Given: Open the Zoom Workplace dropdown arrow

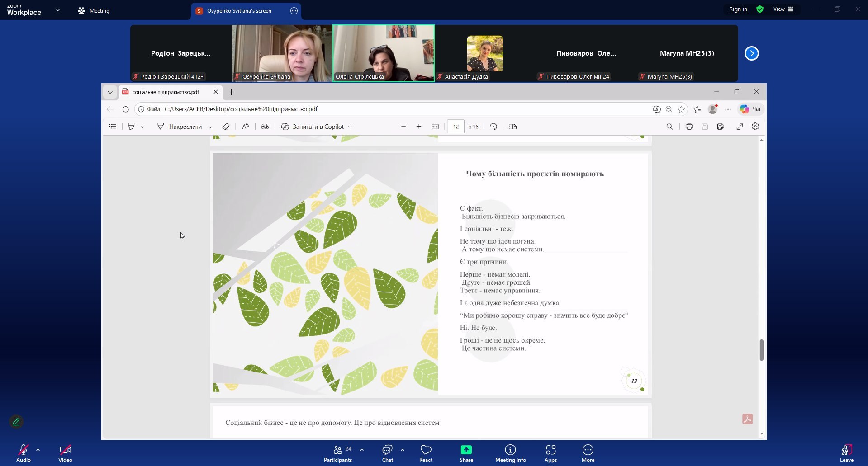Looking at the screenshot, I should (x=57, y=10).
